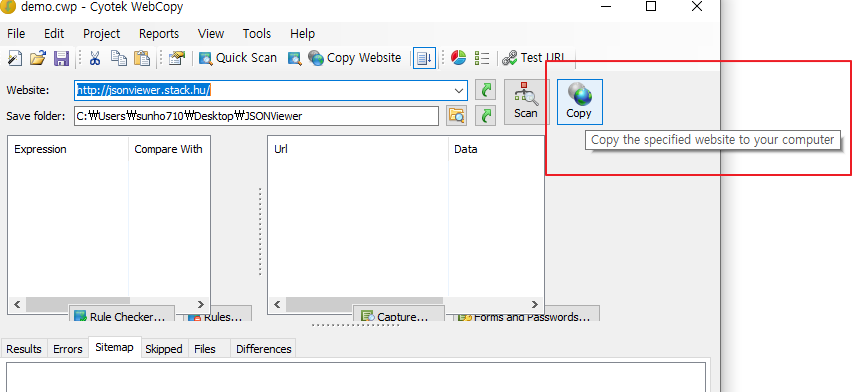Image resolution: width=865 pixels, height=392 pixels.
Task: Switch to the Results tab
Action: coord(24,349)
